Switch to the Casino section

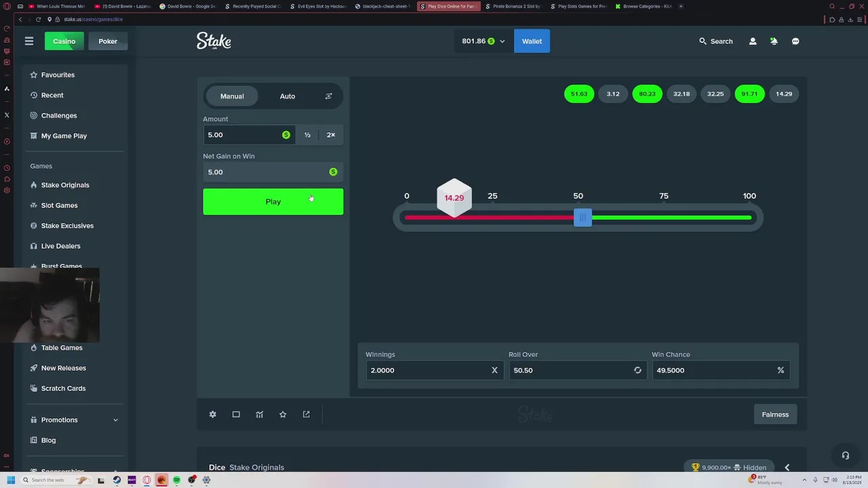[64, 41]
